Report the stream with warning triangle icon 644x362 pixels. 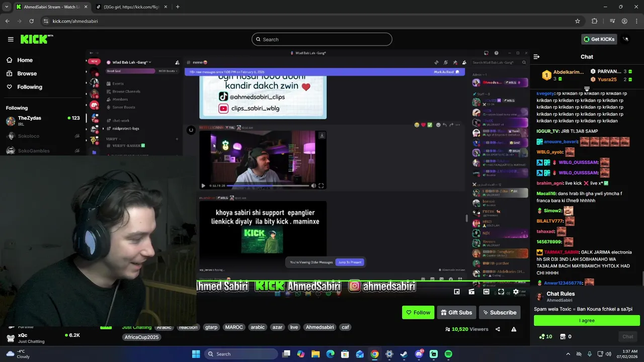(x=514, y=329)
